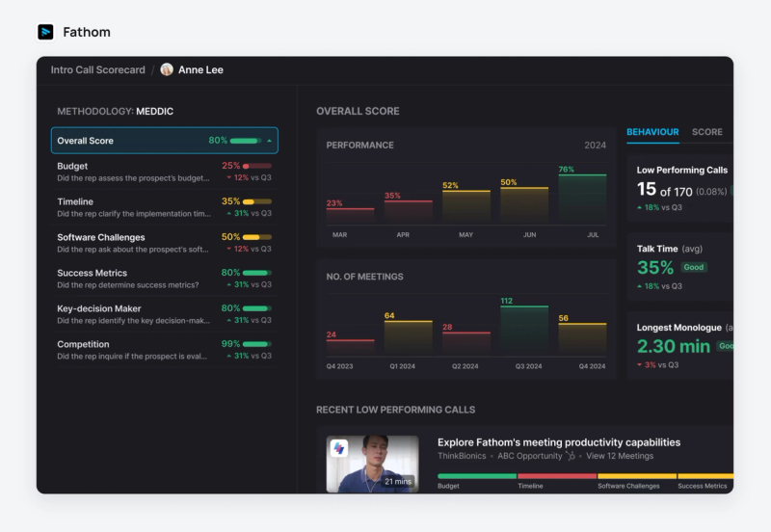Select the Timeline methodology row
Screen dimensions: 771x532
click(164, 207)
